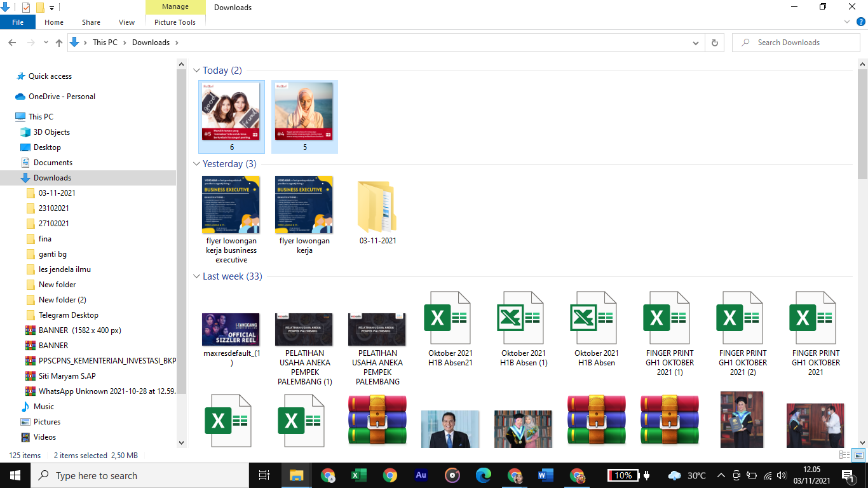Collapse the Yesterday group
This screenshot has width=868, height=488.
197,164
